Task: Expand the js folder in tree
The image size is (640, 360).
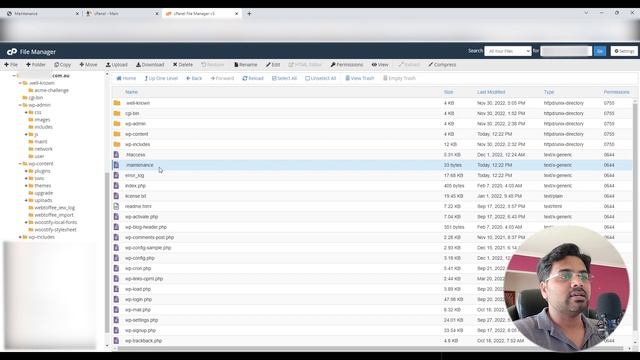Action: point(26,134)
